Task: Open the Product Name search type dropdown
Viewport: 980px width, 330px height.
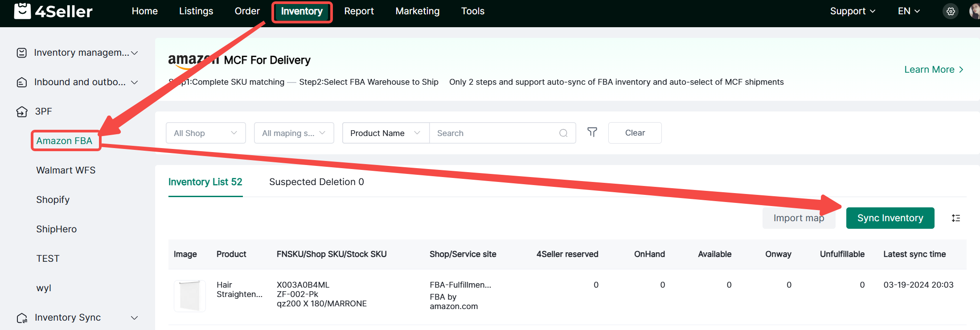Action: pyautogui.click(x=385, y=133)
